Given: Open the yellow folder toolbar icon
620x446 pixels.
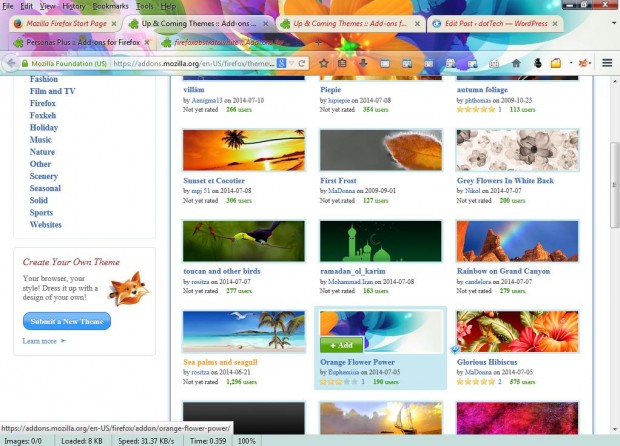Looking at the screenshot, I should (x=556, y=63).
